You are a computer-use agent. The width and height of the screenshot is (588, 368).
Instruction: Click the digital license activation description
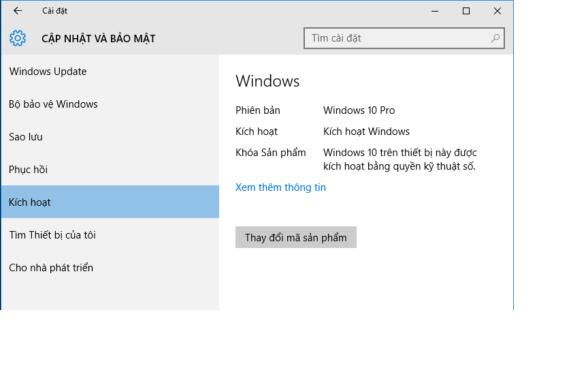(x=399, y=159)
